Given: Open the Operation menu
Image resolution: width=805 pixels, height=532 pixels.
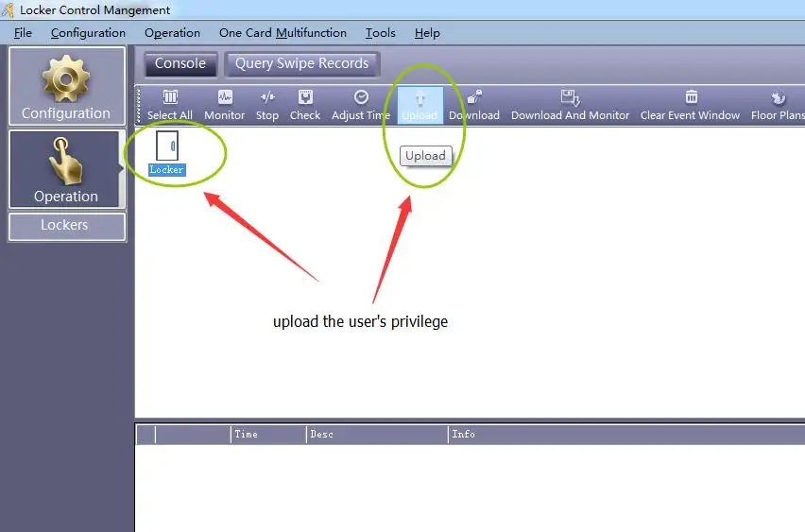Looking at the screenshot, I should pos(172,33).
